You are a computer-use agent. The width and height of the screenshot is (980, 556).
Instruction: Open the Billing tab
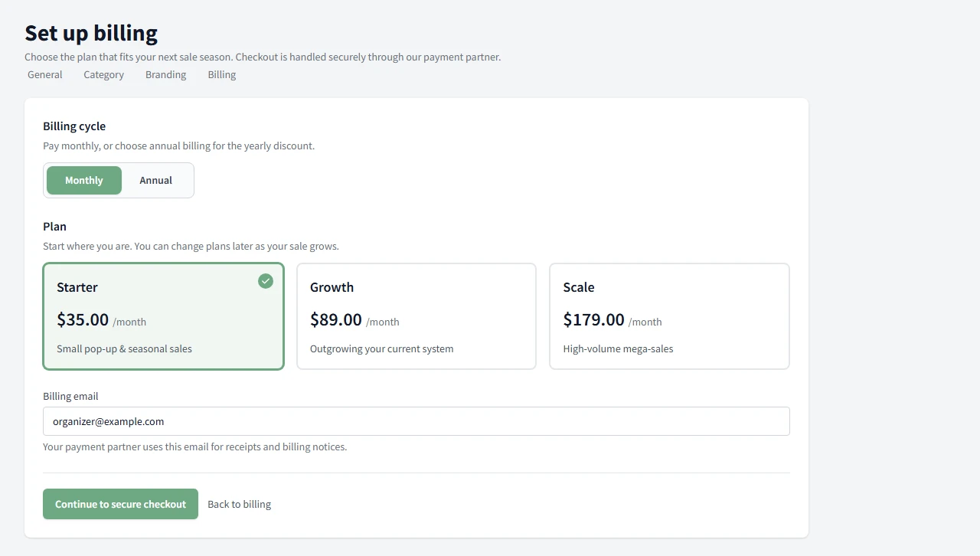click(222, 75)
